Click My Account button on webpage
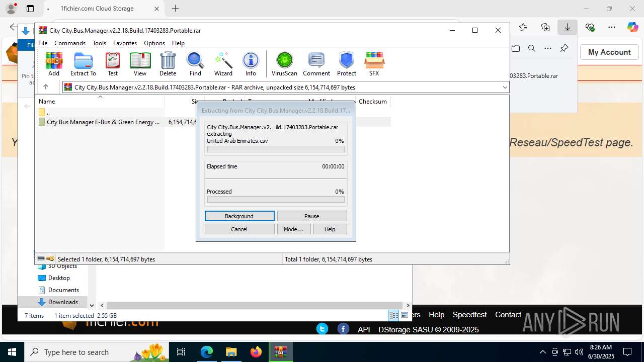This screenshot has width=644, height=362. [609, 52]
